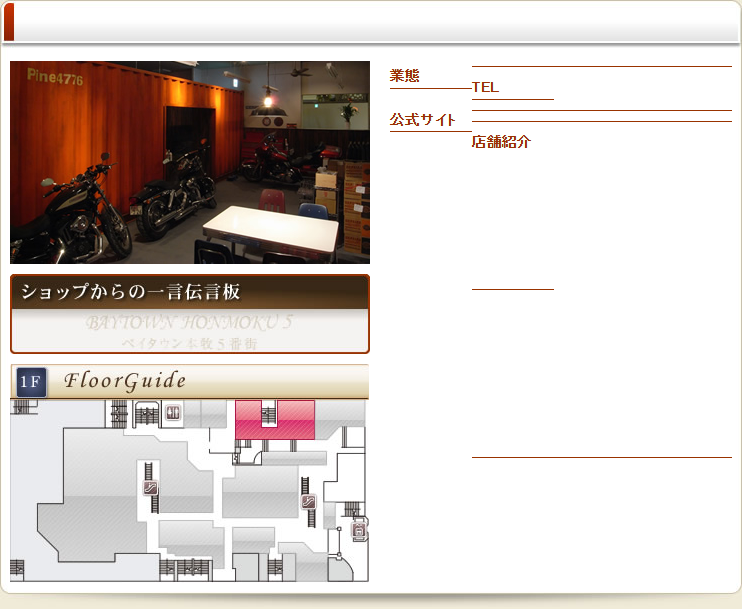Click the 公式サイト label
Viewport: 742px width, 609px height.
(422, 120)
